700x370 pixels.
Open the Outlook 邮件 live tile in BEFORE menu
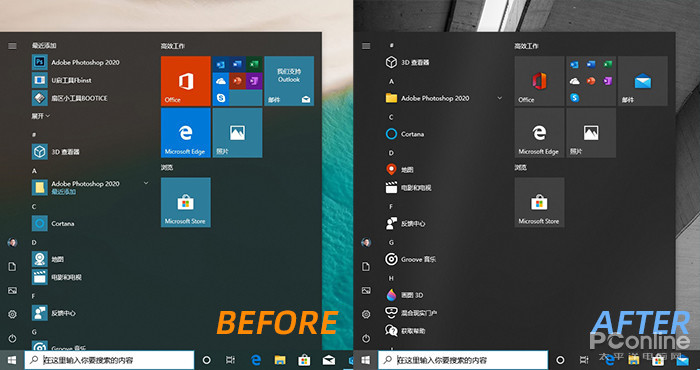[289, 81]
